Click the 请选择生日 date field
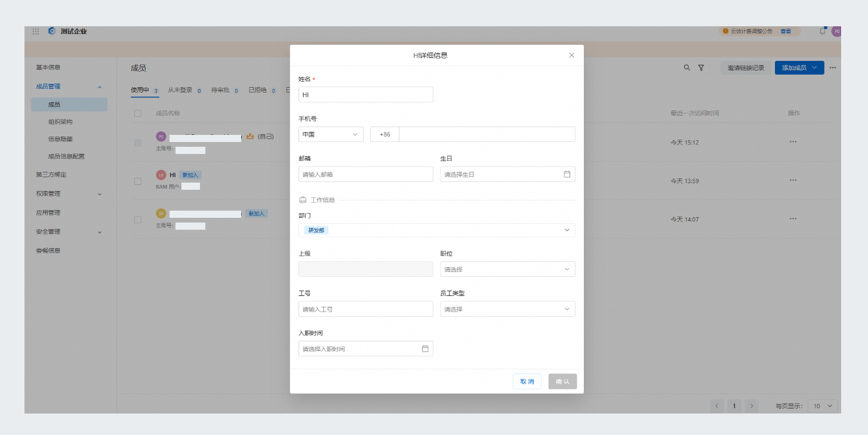The height and width of the screenshot is (435, 868). pyautogui.click(x=508, y=174)
